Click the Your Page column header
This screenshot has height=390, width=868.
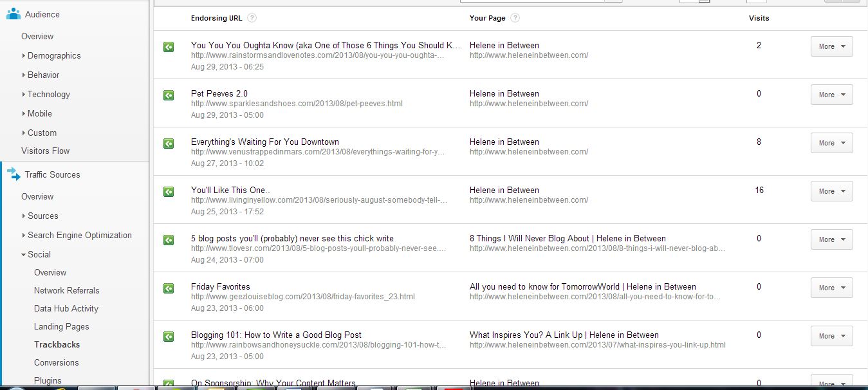click(488, 18)
